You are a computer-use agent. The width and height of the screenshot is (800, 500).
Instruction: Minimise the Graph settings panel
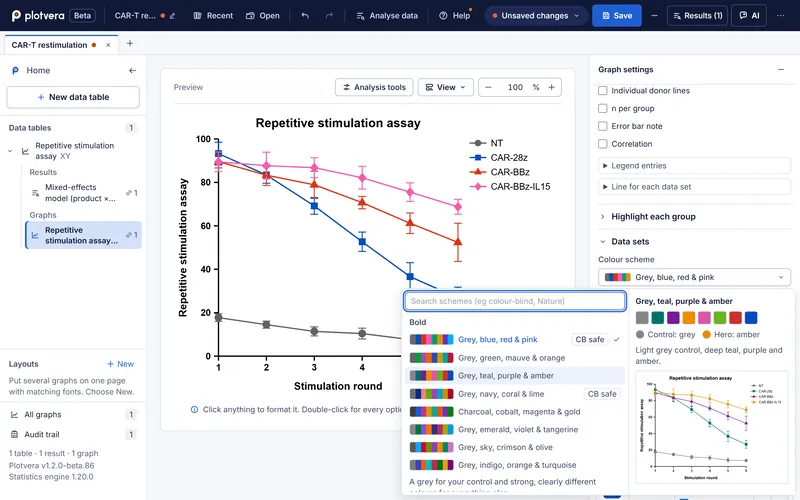781,69
